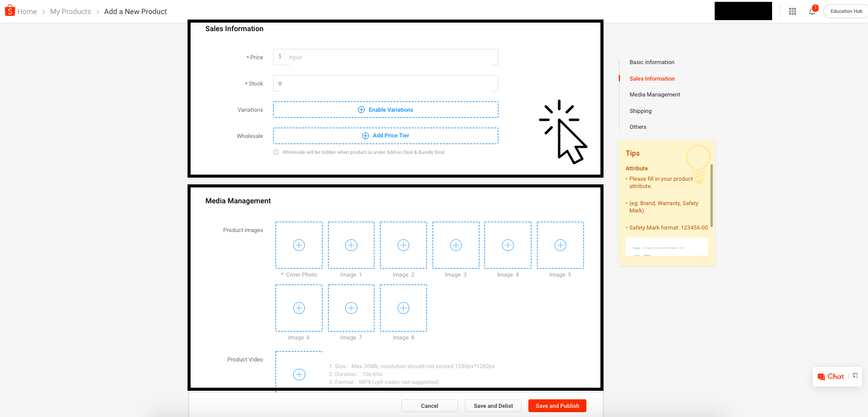Add a wholesale Price Tier

[x=385, y=136]
